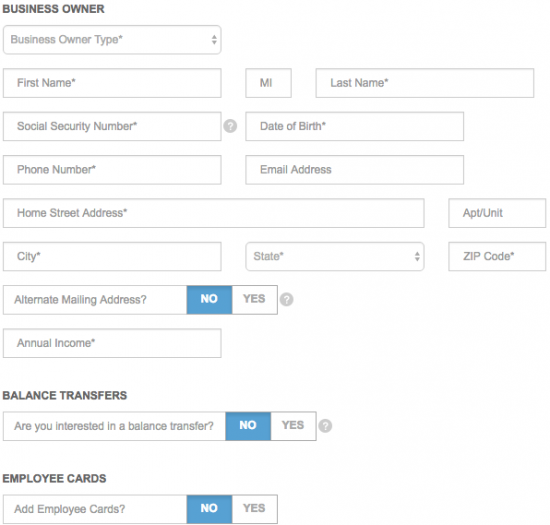Click the Home Street Address field
Viewport: 550px width, 525px height.
click(x=214, y=213)
